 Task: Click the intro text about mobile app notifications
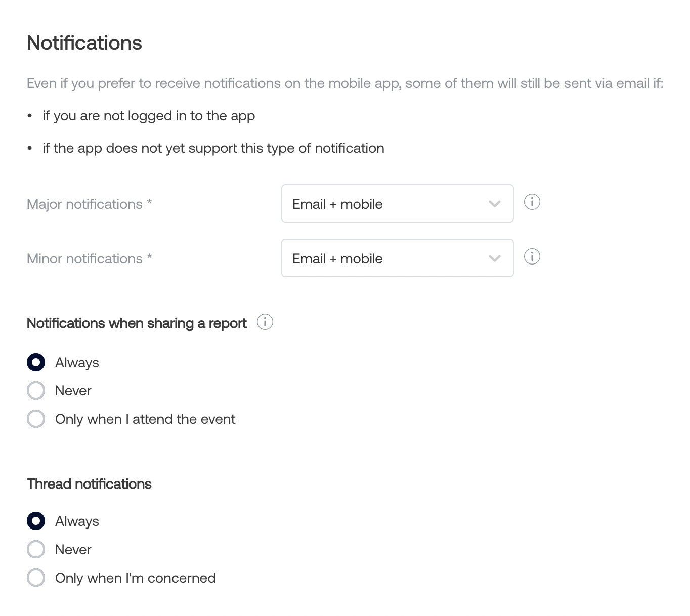[x=344, y=83]
